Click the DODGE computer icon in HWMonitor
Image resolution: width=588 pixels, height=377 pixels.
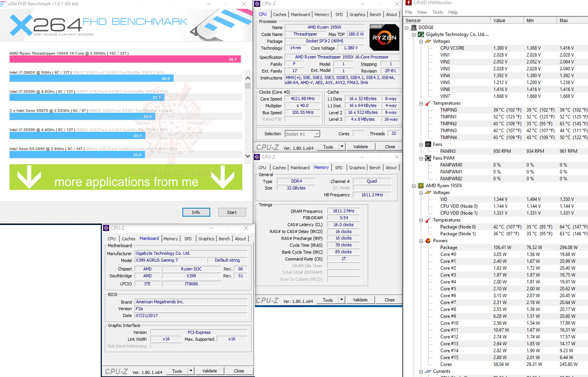tap(414, 28)
